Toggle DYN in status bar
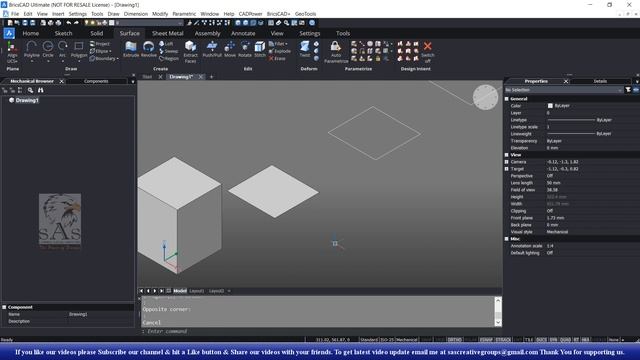 point(553,340)
